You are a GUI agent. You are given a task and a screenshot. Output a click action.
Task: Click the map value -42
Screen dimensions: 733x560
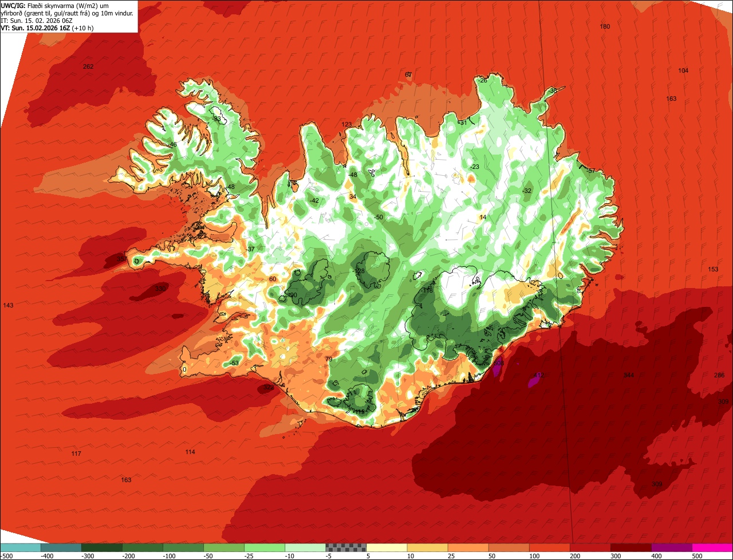point(314,200)
